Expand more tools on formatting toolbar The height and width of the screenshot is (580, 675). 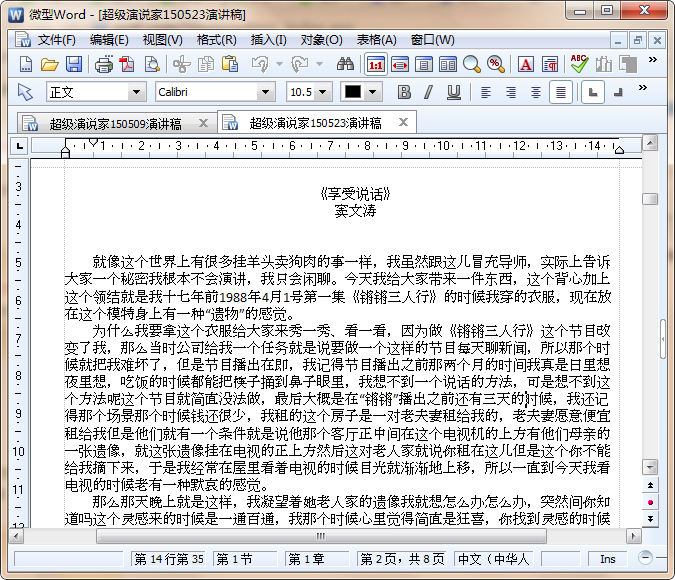643,88
